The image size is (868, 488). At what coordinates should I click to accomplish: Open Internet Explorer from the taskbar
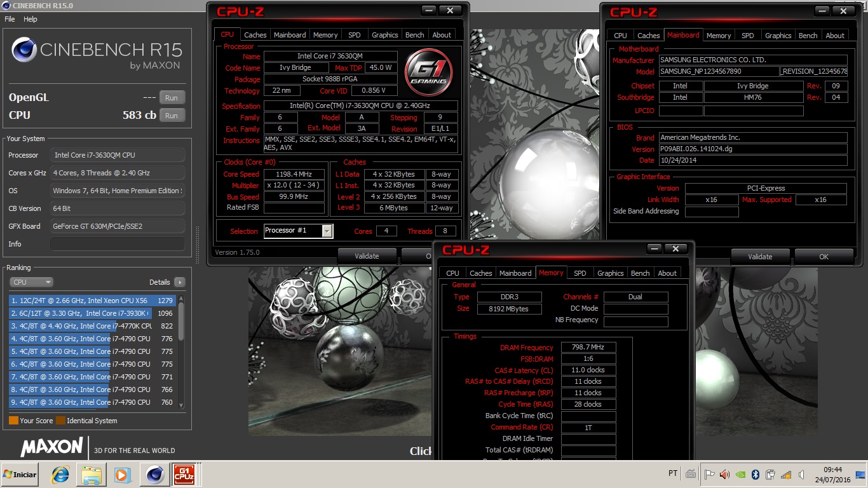[60, 474]
